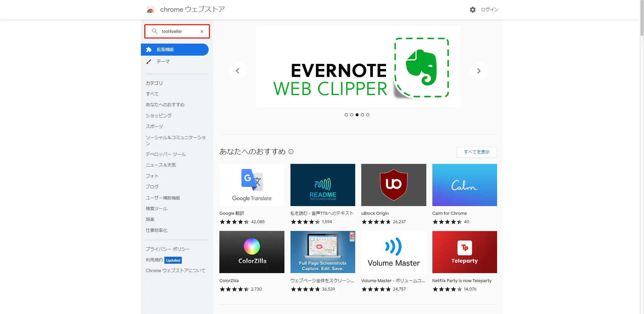644x314 pixels.
Task: Select the fifth carousel dot
Action: (368, 115)
